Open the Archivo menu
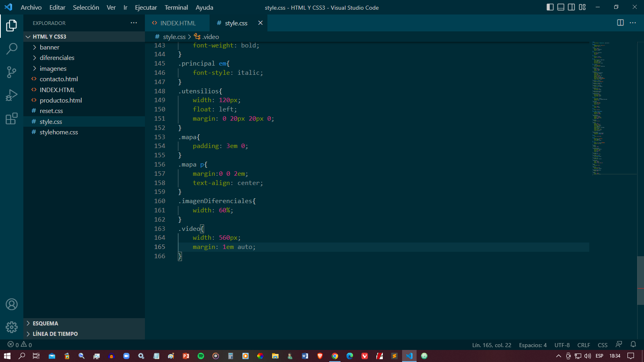The width and height of the screenshot is (644, 362). click(31, 7)
